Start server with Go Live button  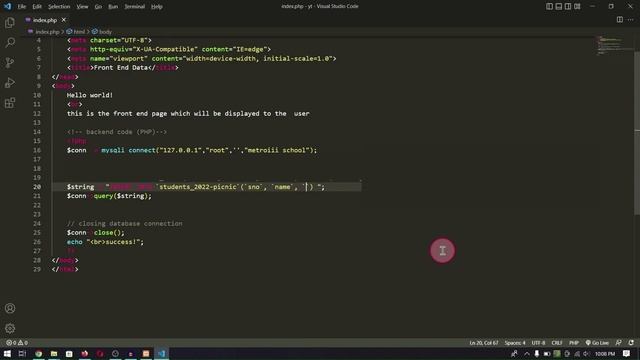[597, 343]
